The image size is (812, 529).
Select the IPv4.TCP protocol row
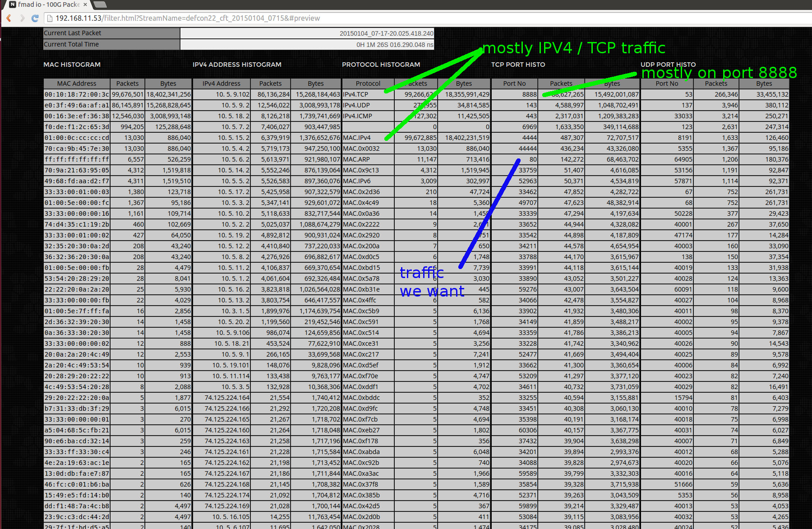(356, 94)
